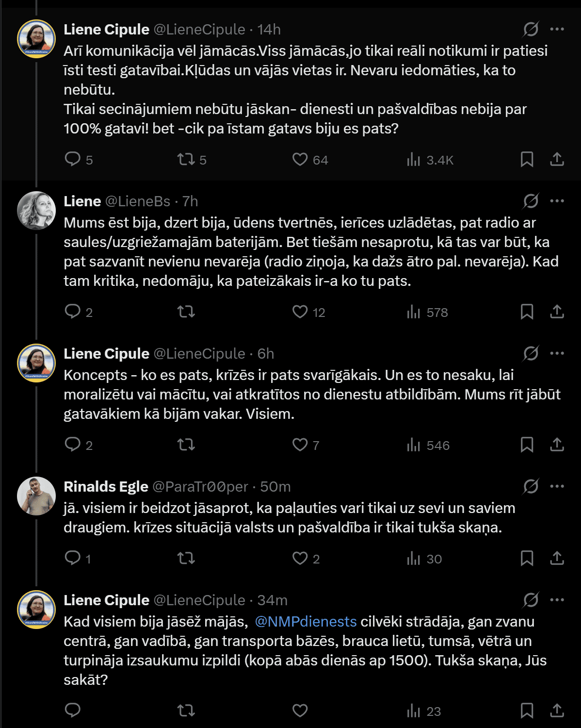The height and width of the screenshot is (728, 581).
Task: Open Liene @LieneBs avatar
Action: point(36,210)
